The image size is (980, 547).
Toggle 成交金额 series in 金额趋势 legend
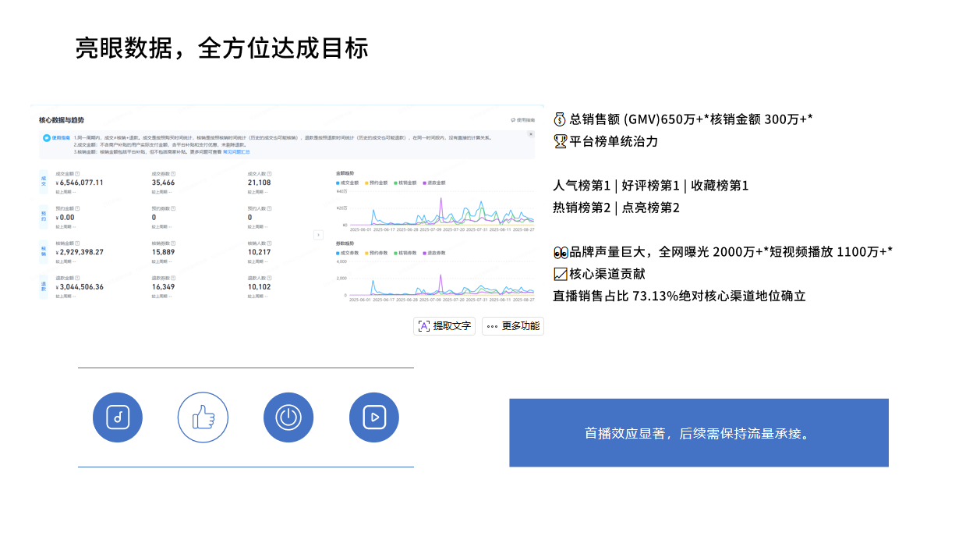(348, 183)
